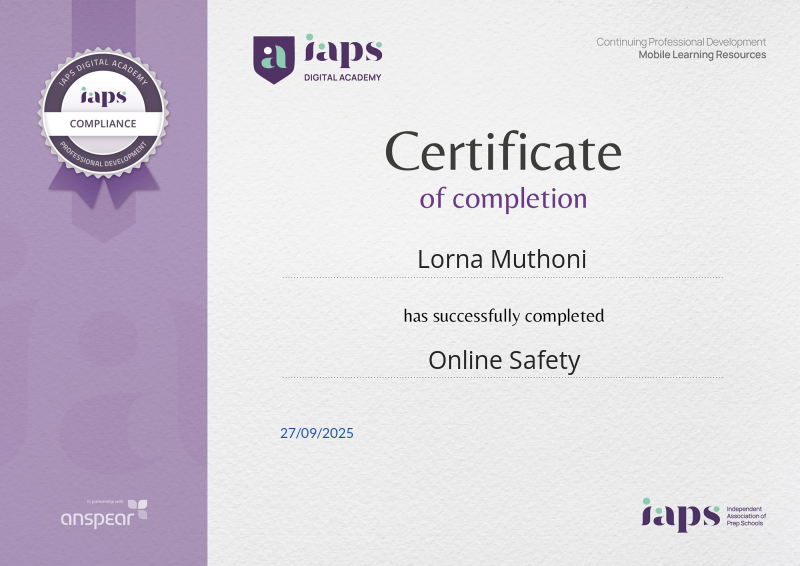Click the anspear leaf icon

137,510
